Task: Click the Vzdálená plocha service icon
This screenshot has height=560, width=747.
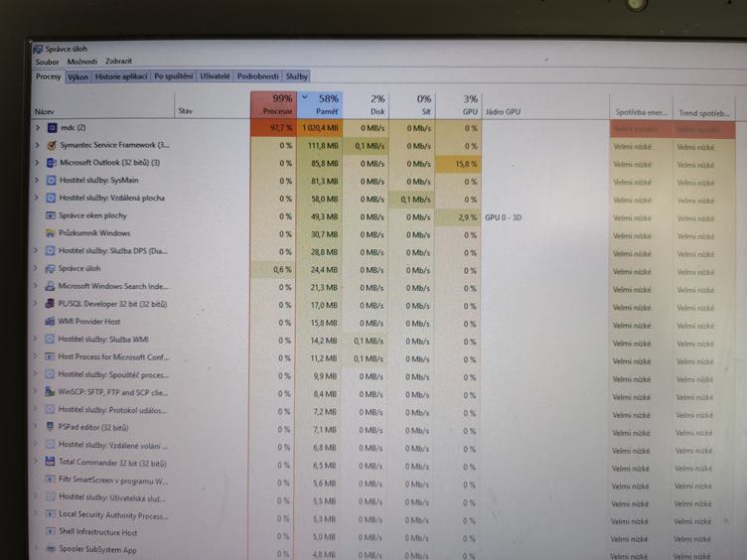Action: (51, 199)
